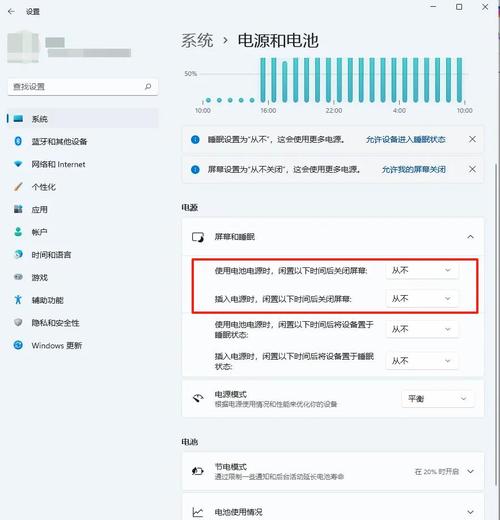Open 隐私和安全性 settings
The image size is (500, 520).
click(x=83, y=323)
